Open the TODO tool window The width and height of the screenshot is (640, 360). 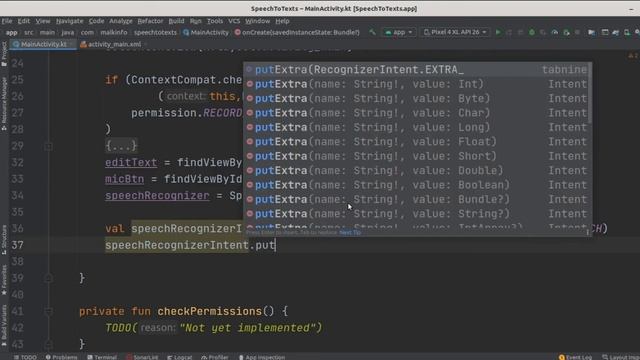coord(25,357)
